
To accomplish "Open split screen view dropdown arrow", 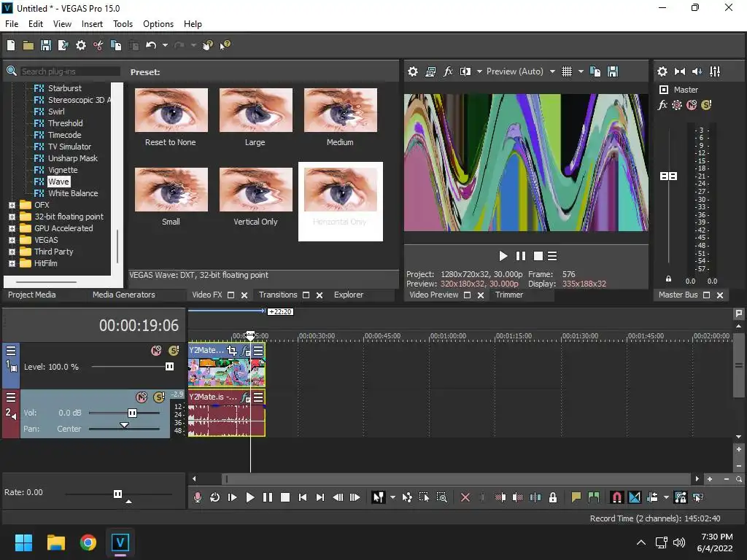I will [479, 71].
